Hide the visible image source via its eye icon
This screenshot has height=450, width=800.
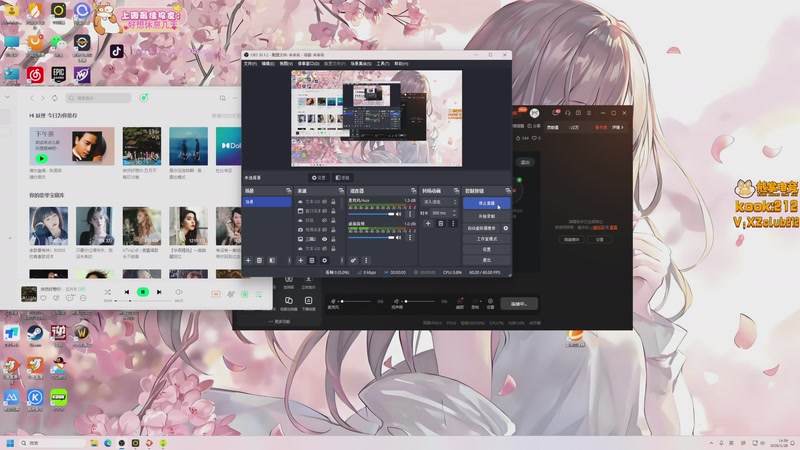pyautogui.click(x=324, y=239)
